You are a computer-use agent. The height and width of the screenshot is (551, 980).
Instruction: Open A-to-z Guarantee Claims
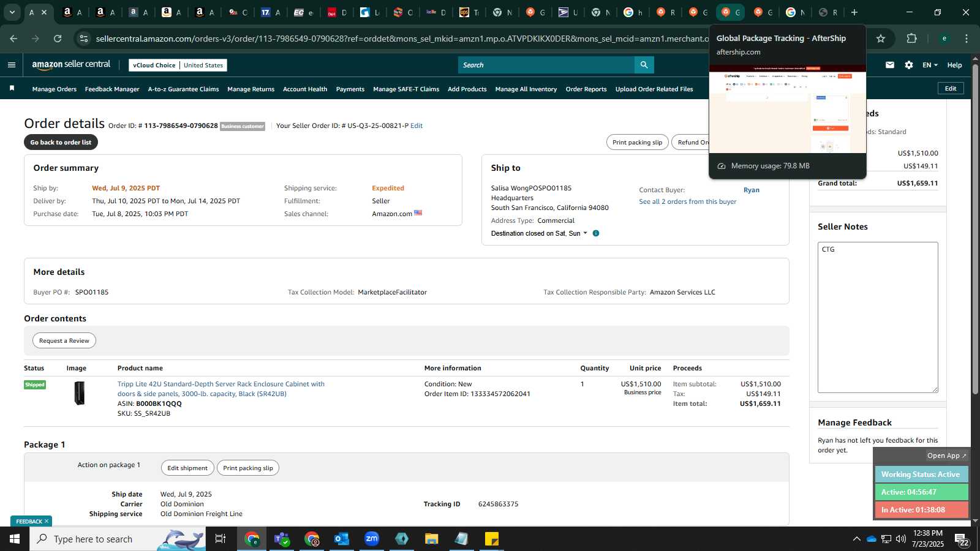click(183, 89)
